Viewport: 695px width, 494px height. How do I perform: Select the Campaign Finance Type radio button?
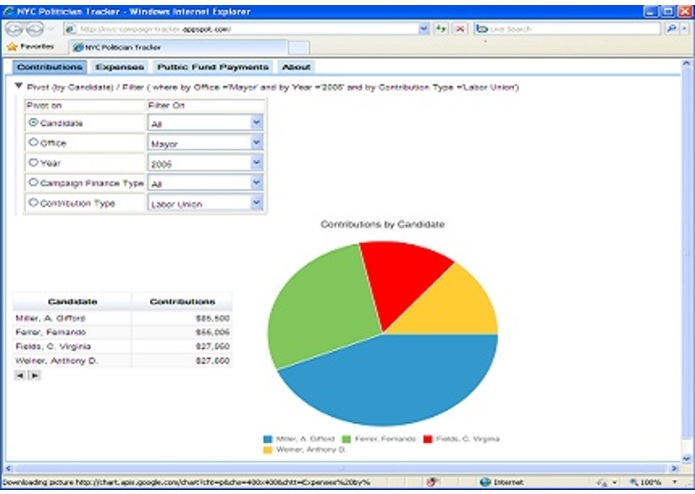tap(33, 182)
